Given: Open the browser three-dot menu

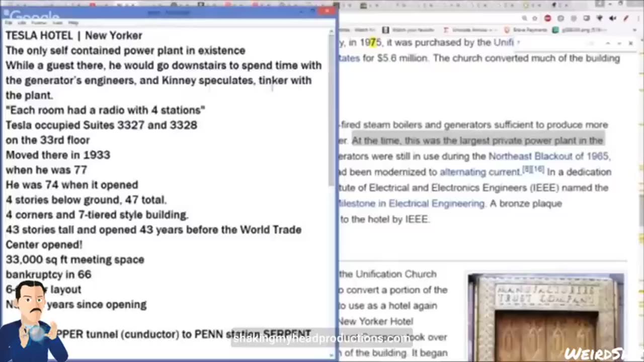Looking at the screenshot, I should [638, 19].
